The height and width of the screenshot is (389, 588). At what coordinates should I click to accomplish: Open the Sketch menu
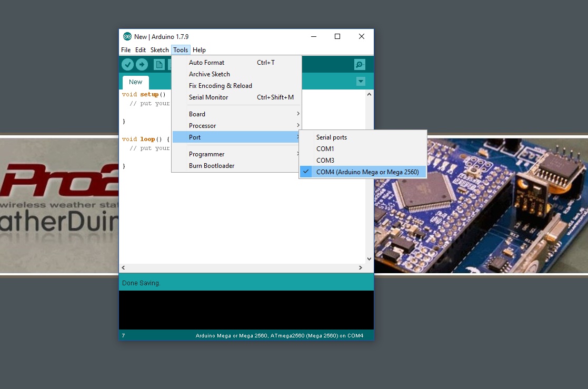(x=160, y=50)
